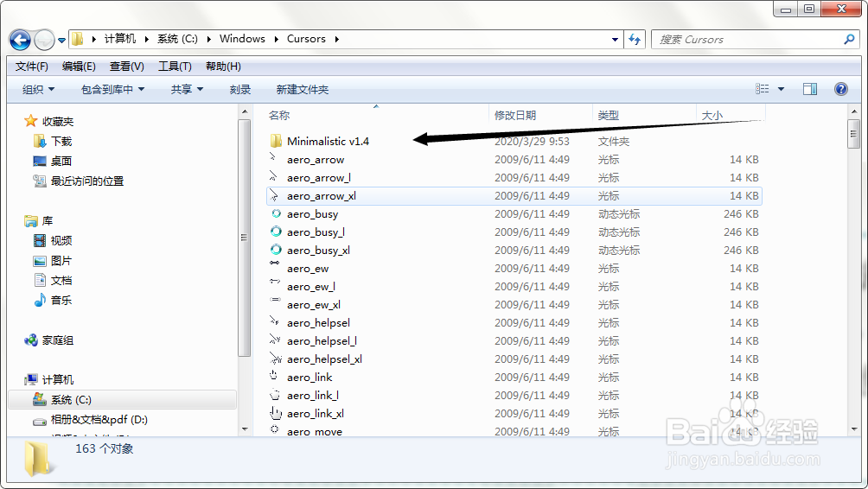
Task: Sort by the 名称 column header
Action: (279, 115)
